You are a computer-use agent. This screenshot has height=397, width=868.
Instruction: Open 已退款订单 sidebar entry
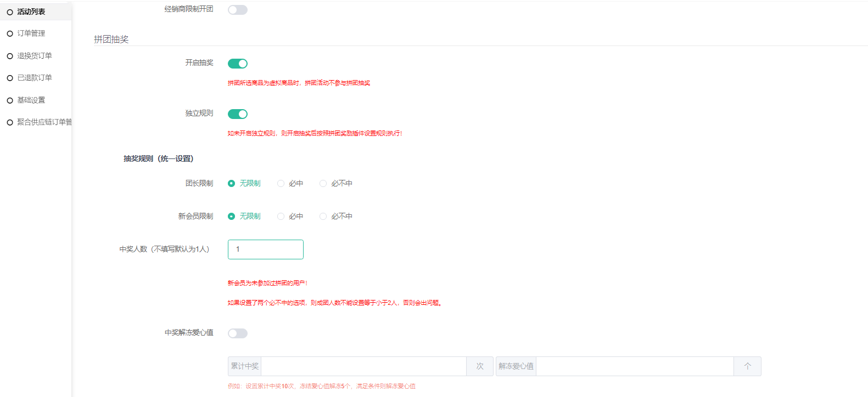35,78
